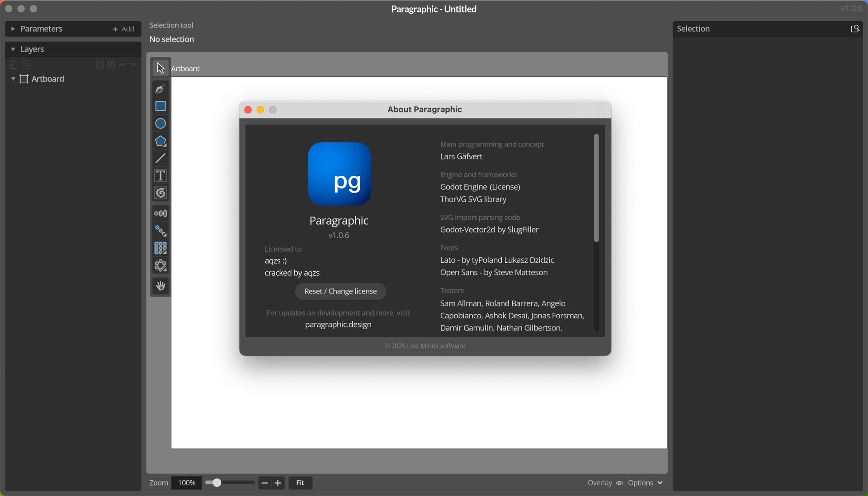Open the paragraphic.design link
The width and height of the screenshot is (868, 496).
[338, 325]
